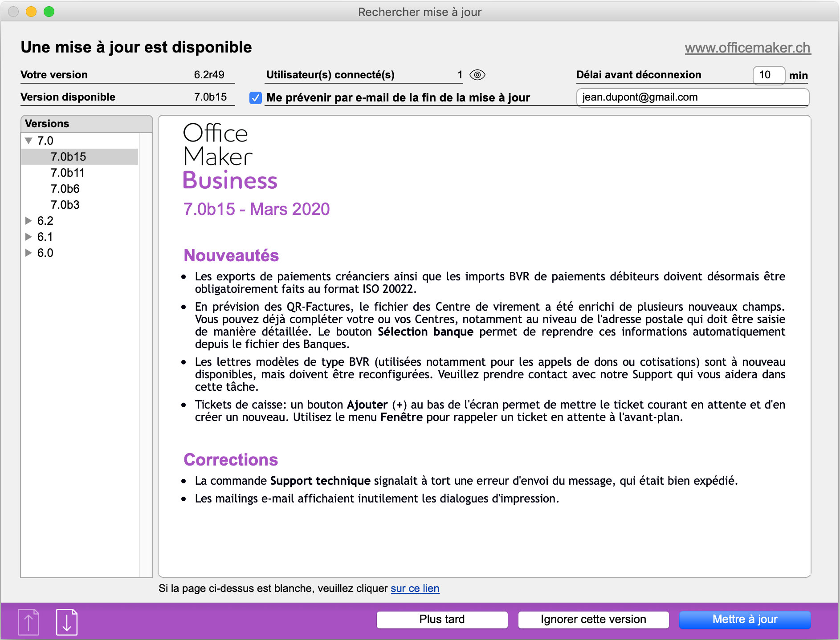The width and height of the screenshot is (840, 640).
Task: Expand the 6.1 version group
Action: (29, 237)
